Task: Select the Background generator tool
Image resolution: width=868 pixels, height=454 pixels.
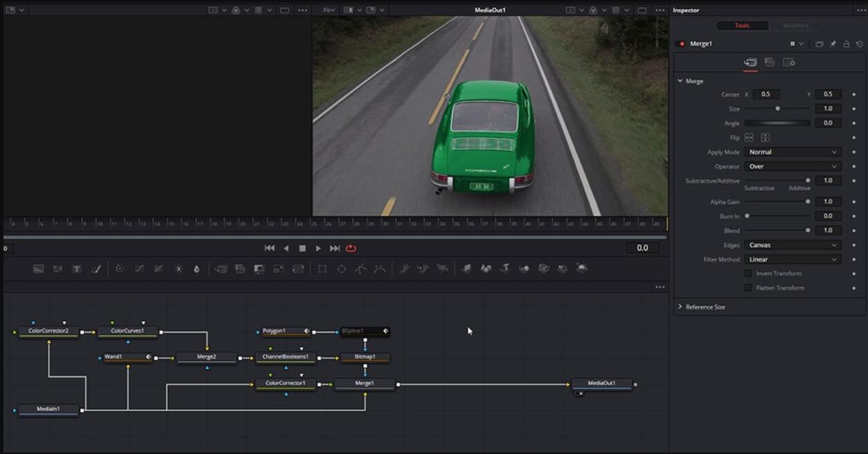Action: point(37,269)
